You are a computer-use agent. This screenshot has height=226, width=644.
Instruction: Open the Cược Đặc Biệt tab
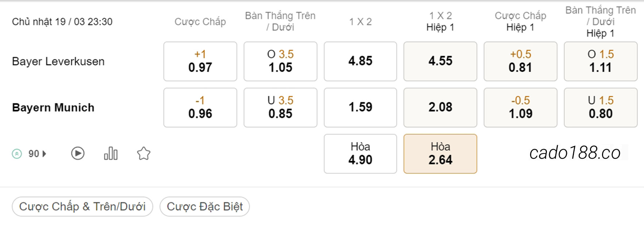205,207
